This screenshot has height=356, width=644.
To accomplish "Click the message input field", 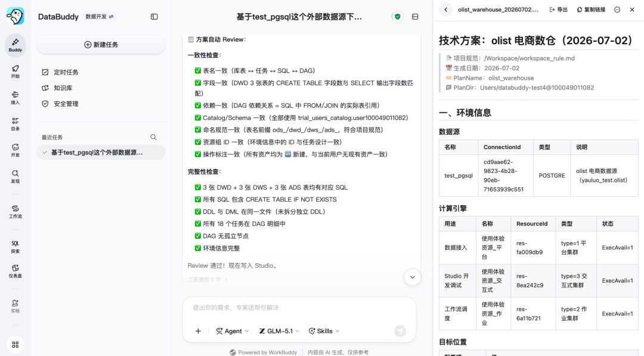I will click(299, 308).
